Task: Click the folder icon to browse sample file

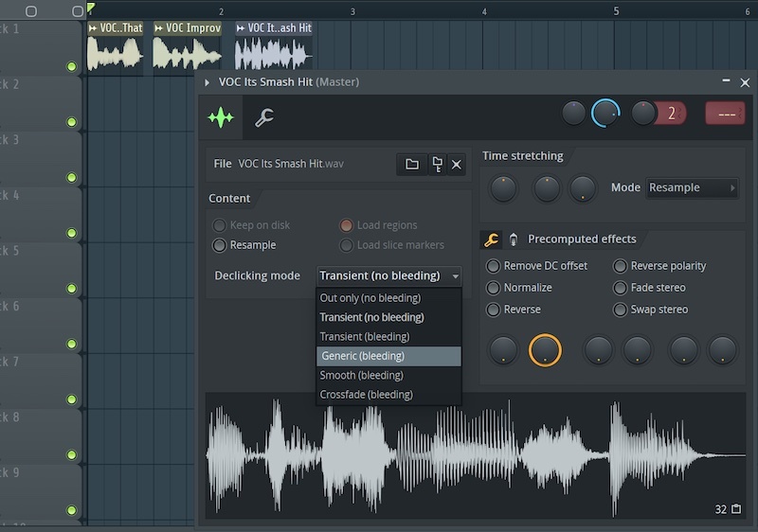Action: pyautogui.click(x=412, y=164)
